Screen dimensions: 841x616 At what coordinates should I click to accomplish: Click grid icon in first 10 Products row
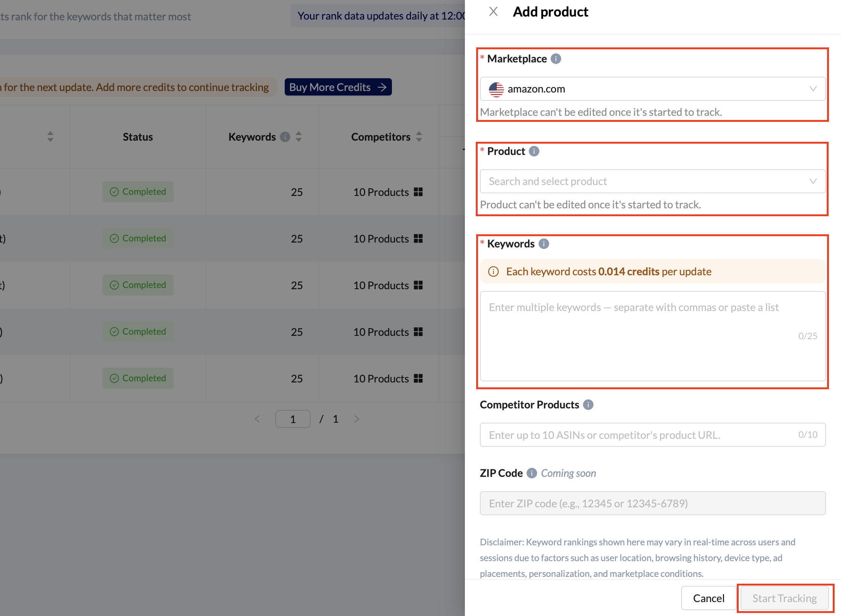coord(418,192)
